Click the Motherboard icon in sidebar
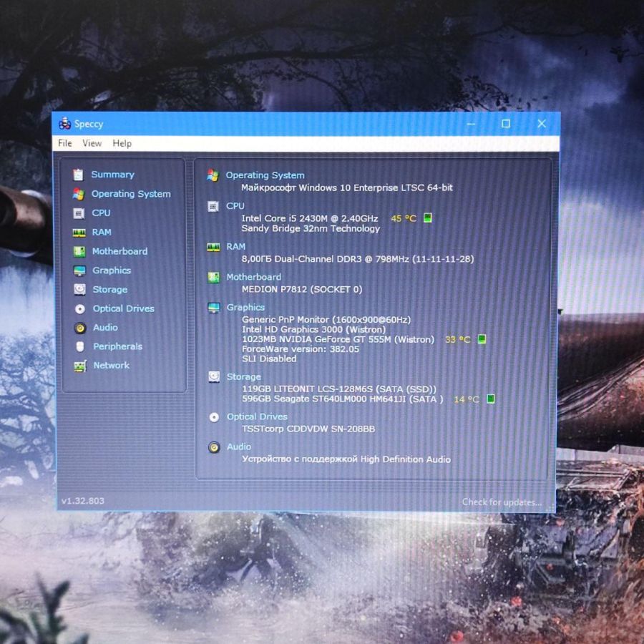 coord(79,251)
